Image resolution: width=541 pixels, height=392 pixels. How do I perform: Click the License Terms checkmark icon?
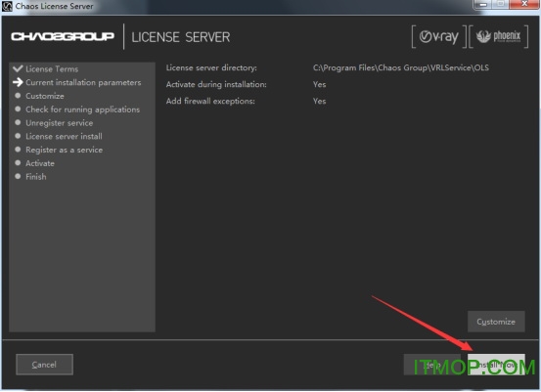click(18, 68)
